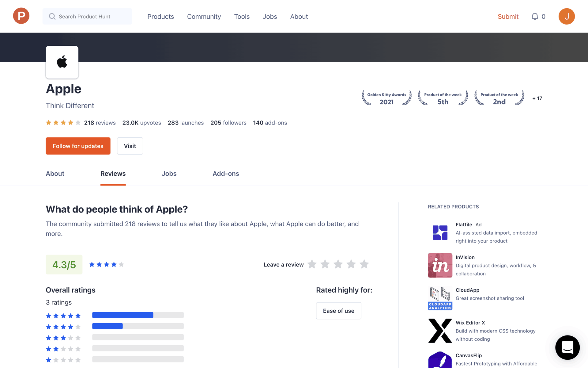Click the 140 add-ons stat
The width and height of the screenshot is (588, 368).
click(x=270, y=123)
